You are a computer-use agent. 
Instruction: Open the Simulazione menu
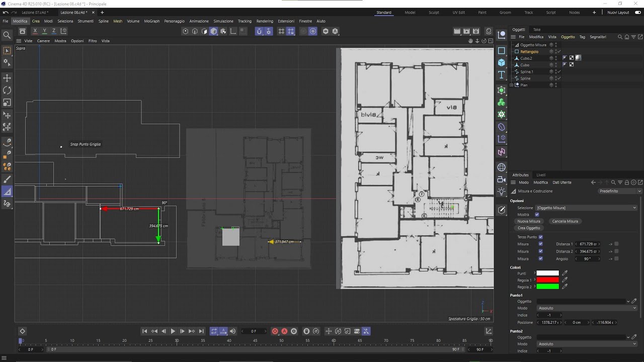tap(223, 21)
